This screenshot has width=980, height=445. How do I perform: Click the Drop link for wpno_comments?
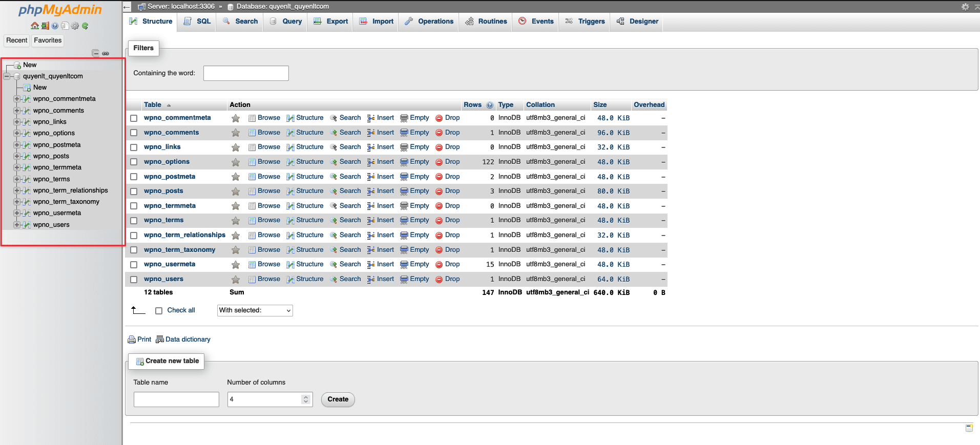(x=452, y=133)
